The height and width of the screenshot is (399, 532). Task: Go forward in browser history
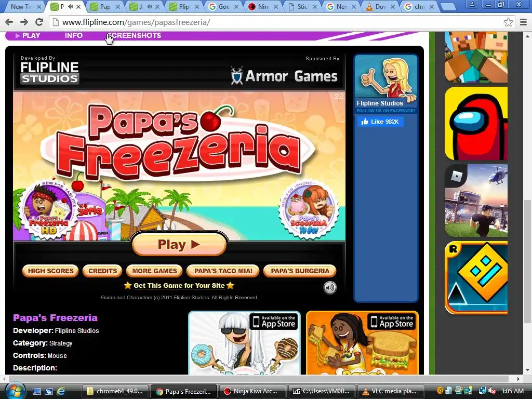(24, 22)
